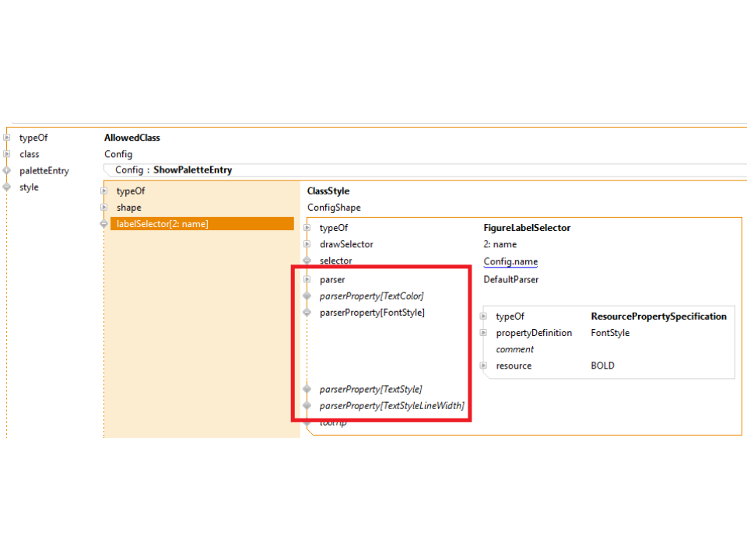Open the Config.name underlined link
Screen dimensions: 747x560
click(x=510, y=261)
